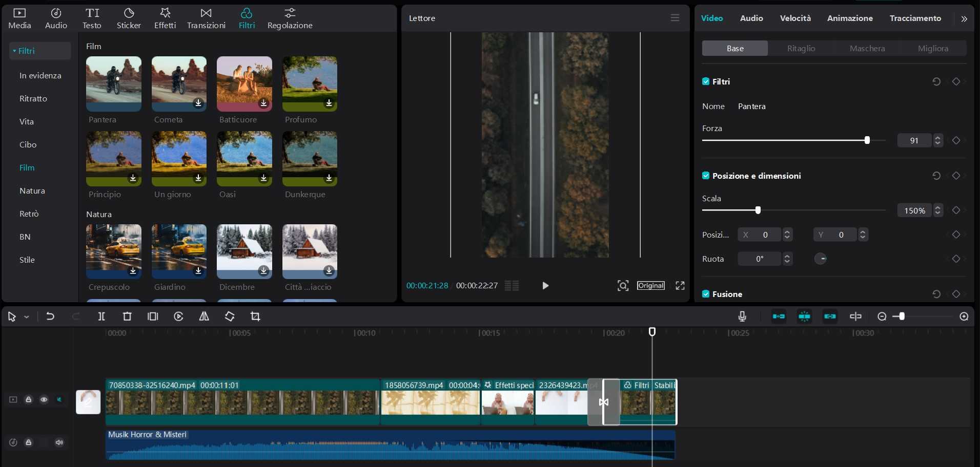Select the In evidenza filter category
The width and height of the screenshot is (980, 467).
40,75
